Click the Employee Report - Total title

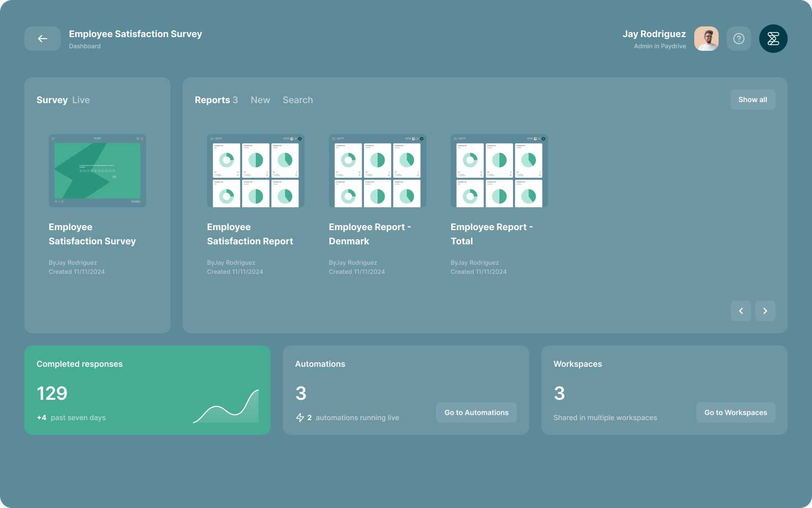point(492,234)
